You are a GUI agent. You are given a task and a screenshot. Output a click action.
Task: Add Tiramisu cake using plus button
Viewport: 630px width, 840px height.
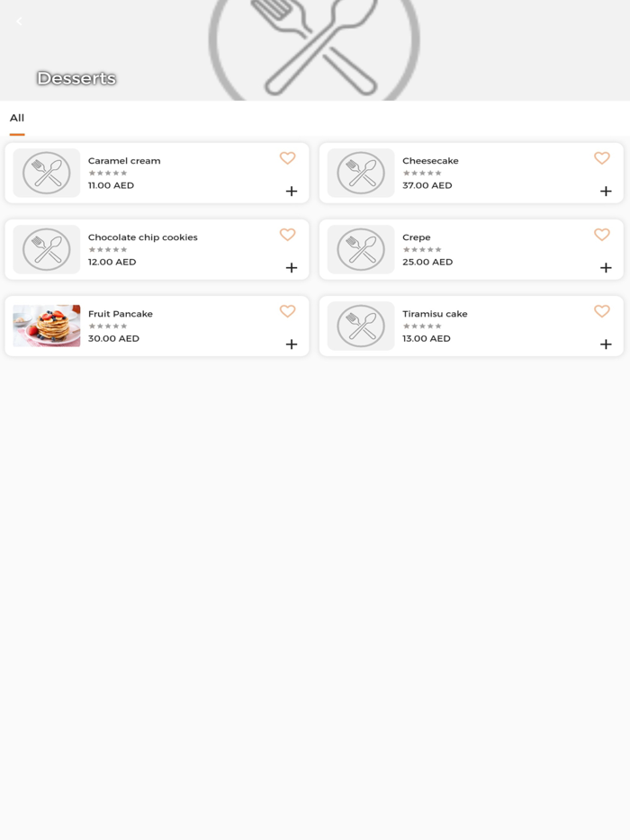coord(606,344)
